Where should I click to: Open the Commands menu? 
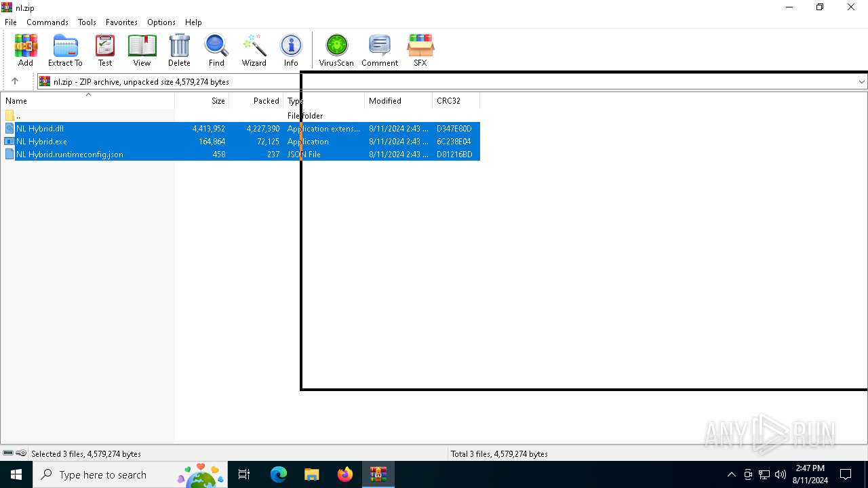click(x=47, y=22)
